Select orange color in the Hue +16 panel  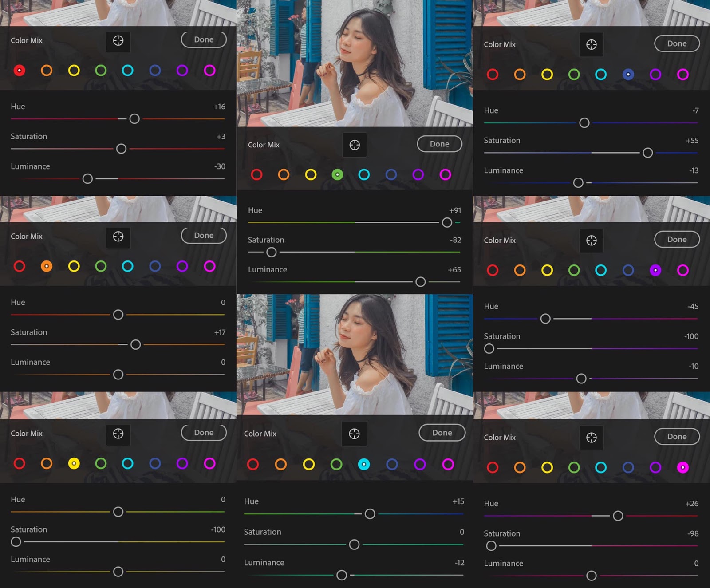coord(47,70)
